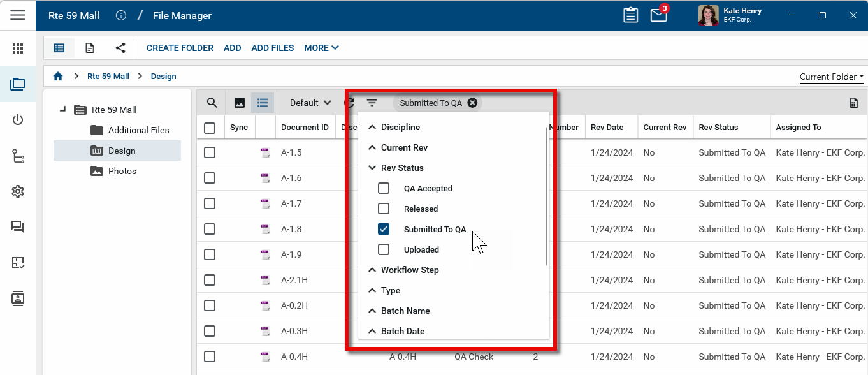Open the search magnifier in file list

coord(212,103)
